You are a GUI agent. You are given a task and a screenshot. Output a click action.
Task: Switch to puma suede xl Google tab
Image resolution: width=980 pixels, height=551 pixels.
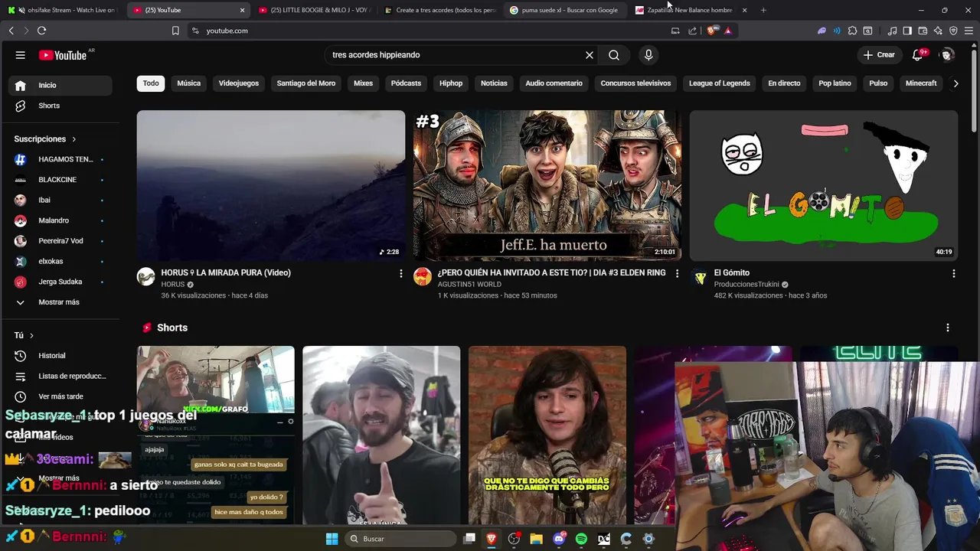click(x=563, y=10)
